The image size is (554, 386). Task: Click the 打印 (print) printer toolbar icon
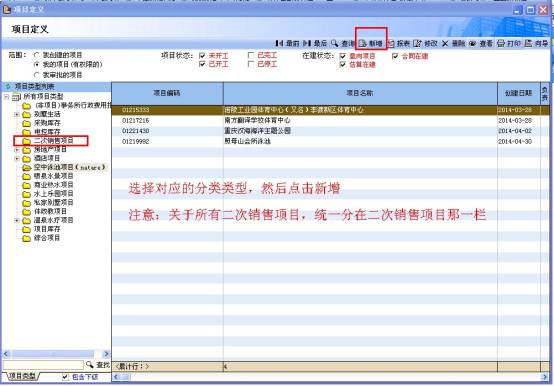coord(501,43)
